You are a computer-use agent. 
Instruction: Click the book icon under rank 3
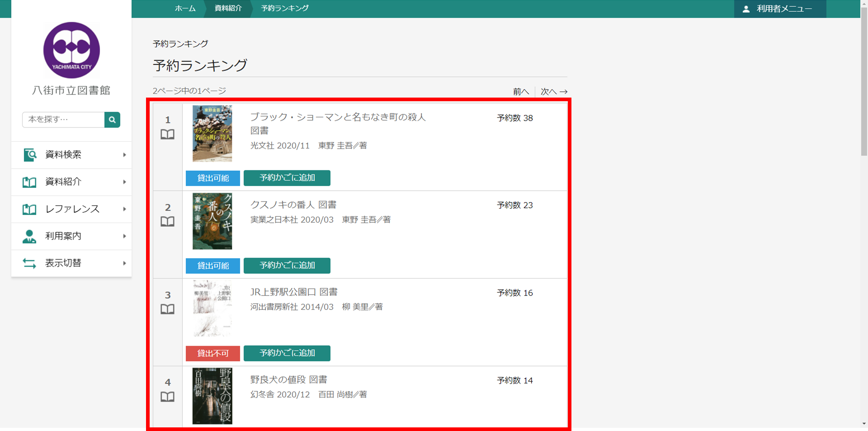point(168,309)
